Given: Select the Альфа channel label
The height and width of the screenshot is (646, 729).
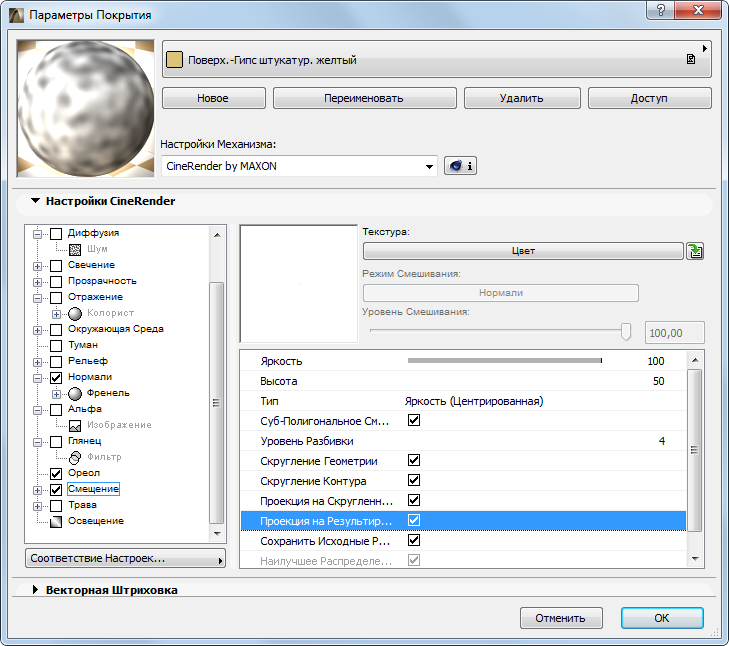Looking at the screenshot, I should point(85,409).
